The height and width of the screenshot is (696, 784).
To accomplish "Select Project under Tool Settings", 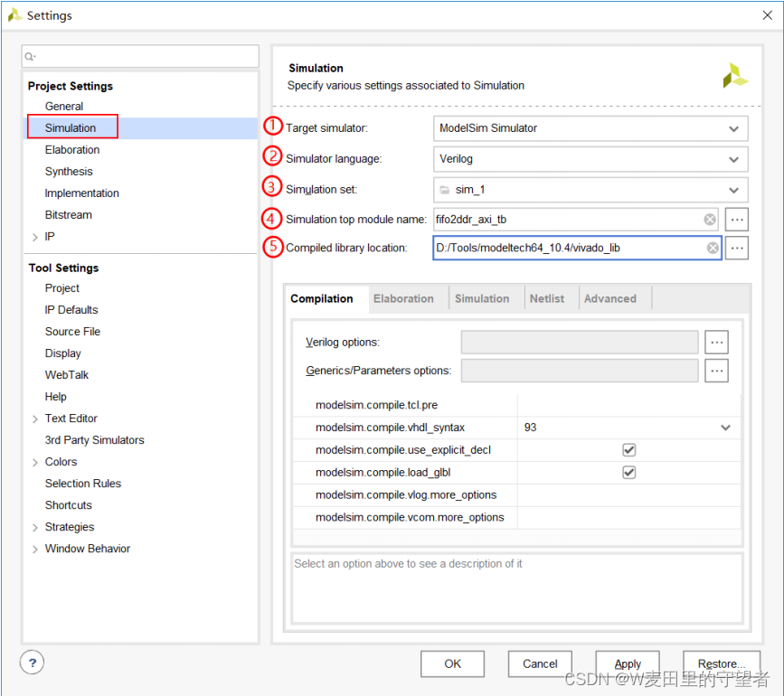I will tap(62, 288).
